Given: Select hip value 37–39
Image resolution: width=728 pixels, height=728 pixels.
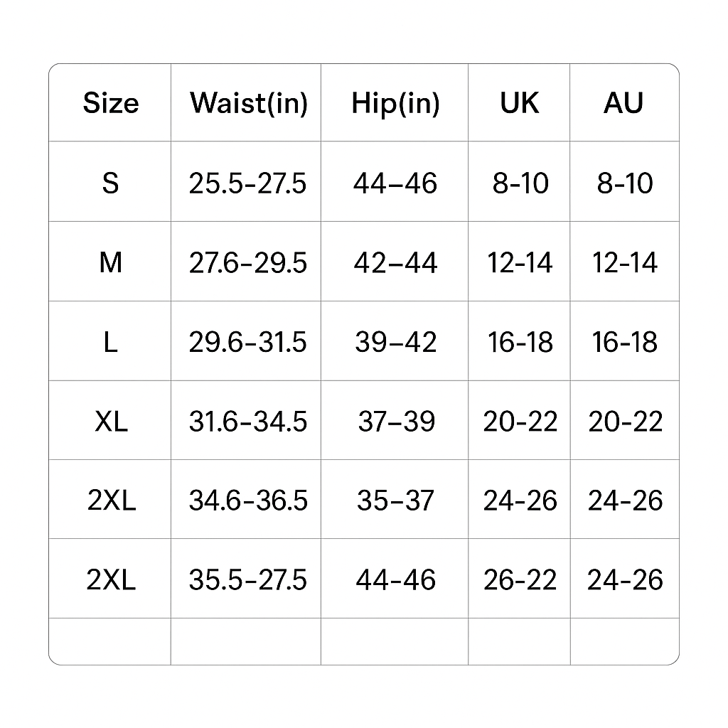Looking at the screenshot, I should coord(396,422).
